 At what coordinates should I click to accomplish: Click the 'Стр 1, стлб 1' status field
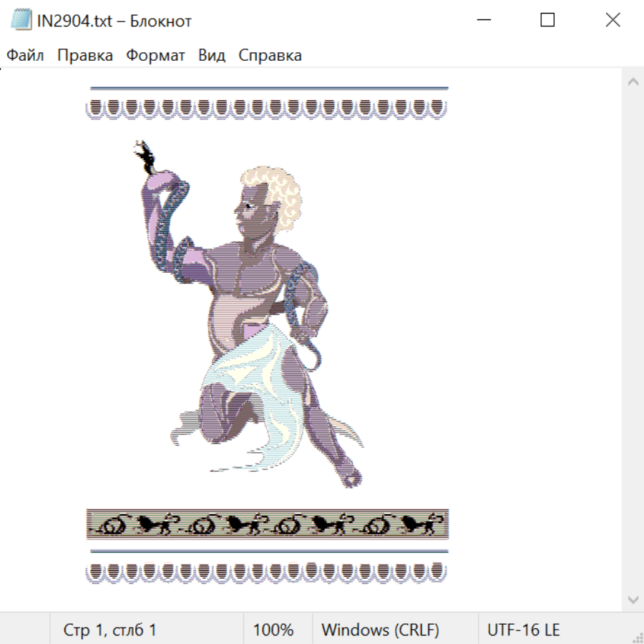point(110,630)
